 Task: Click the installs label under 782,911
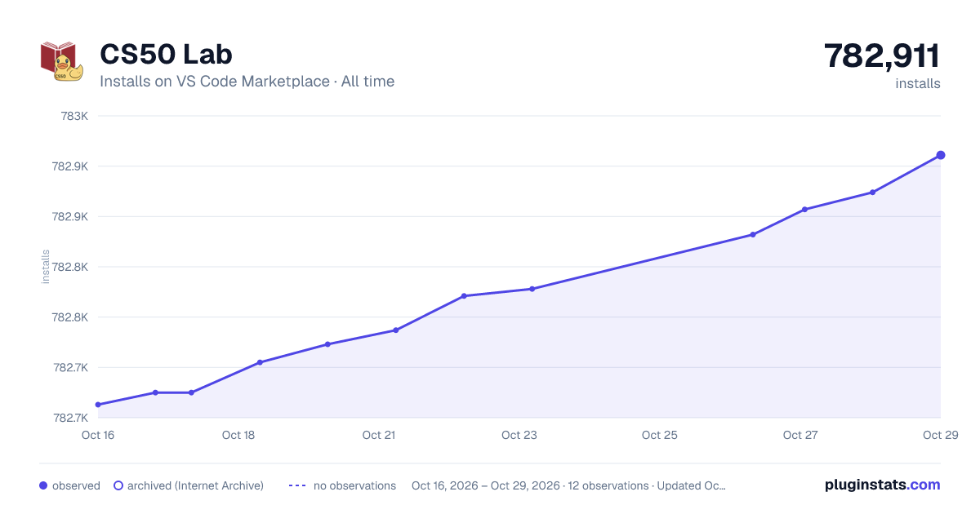918,83
